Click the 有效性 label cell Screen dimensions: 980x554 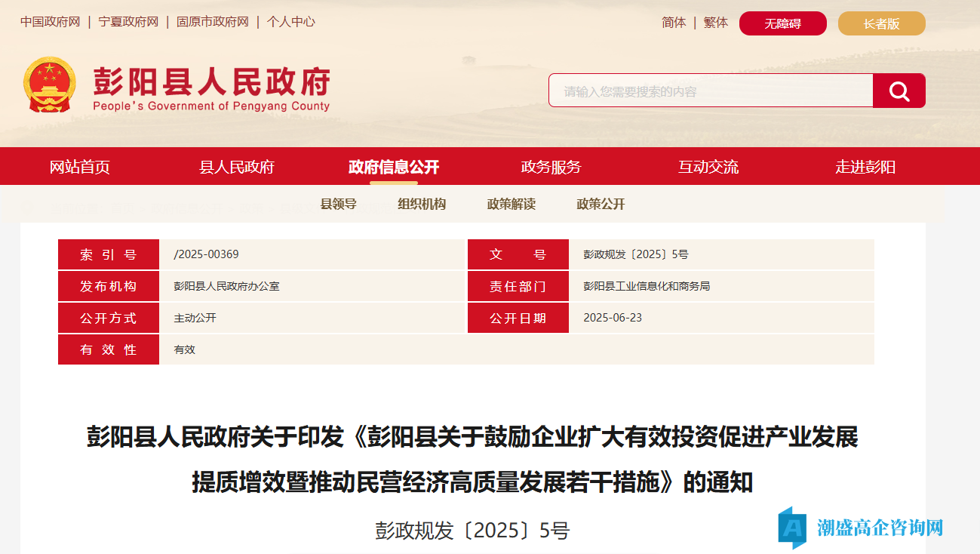pyautogui.click(x=109, y=349)
